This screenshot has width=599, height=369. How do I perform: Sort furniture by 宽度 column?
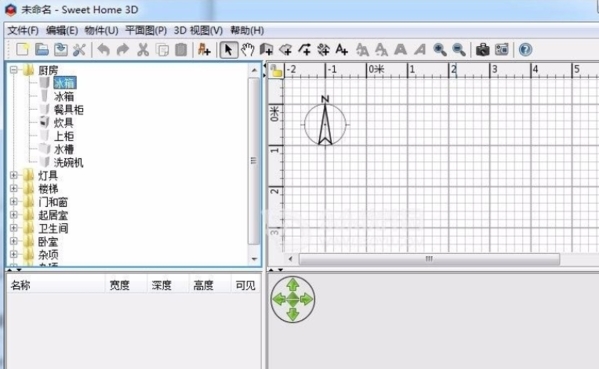(x=126, y=285)
